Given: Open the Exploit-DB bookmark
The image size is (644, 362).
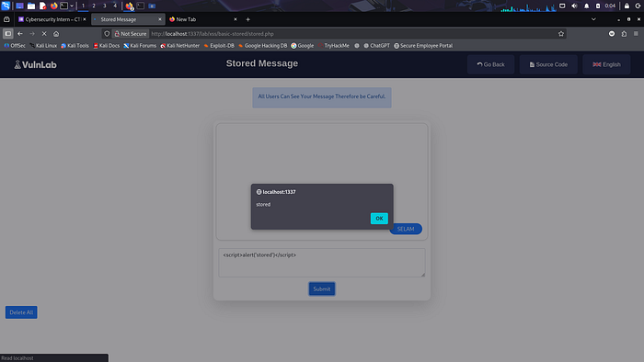Looking at the screenshot, I should coord(219,46).
